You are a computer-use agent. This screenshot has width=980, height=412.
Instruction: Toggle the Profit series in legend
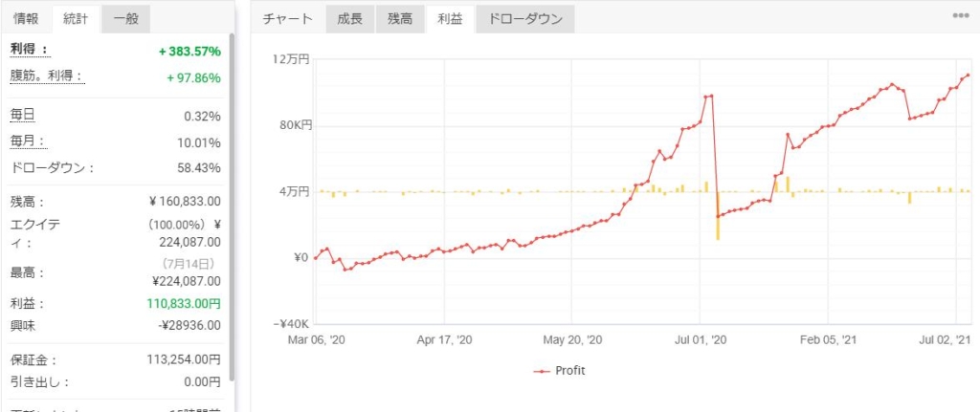point(559,371)
